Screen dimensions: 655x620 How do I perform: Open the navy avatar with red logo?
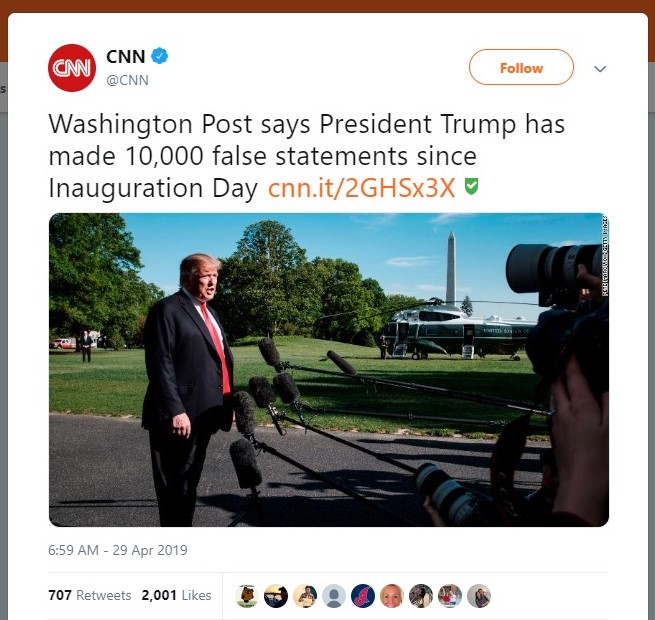pos(363,595)
